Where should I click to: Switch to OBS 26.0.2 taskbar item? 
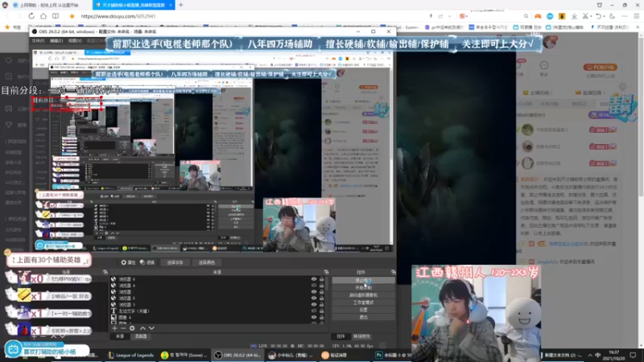pyautogui.click(x=239, y=355)
